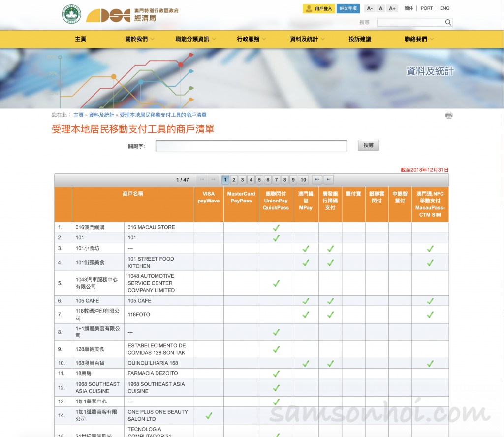Expand the 關於我們 menu

[139, 39]
